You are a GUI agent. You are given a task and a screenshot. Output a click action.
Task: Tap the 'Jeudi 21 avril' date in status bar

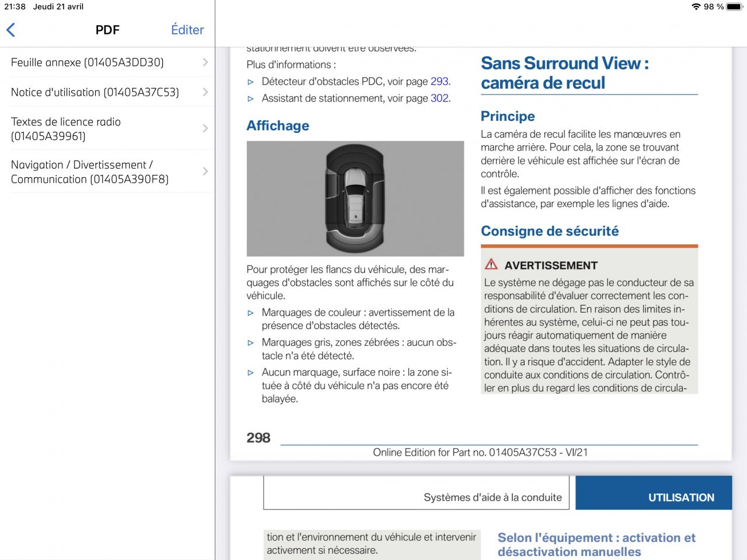[58, 6]
